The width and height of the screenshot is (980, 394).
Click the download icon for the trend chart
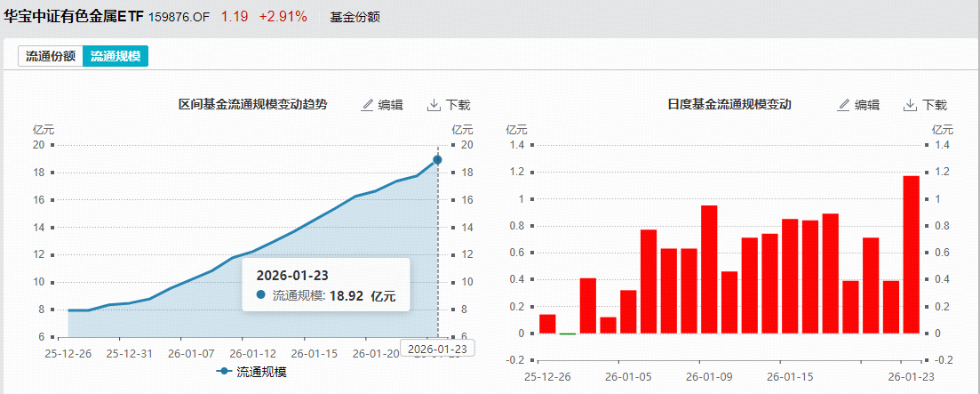pos(434,105)
